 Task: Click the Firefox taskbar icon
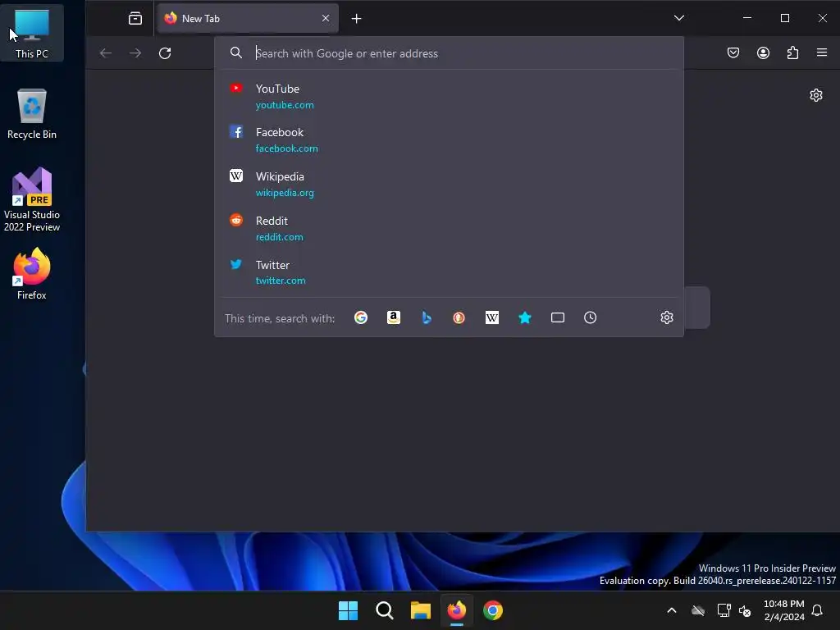click(x=456, y=610)
